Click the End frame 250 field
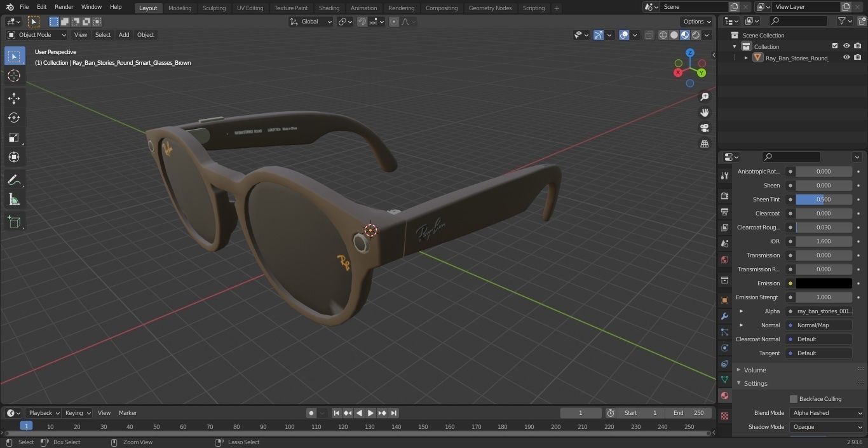Viewport: 868px width, 448px height. [x=689, y=413]
